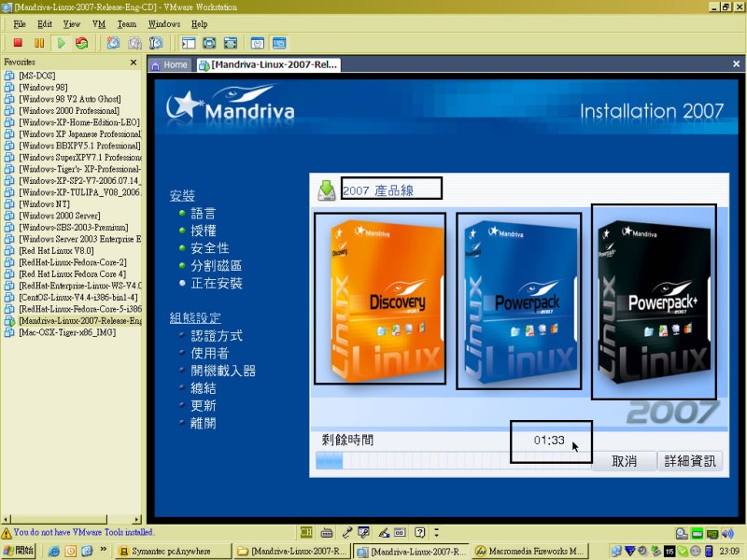Select [Windows 2000 Professional] in Favorites
The width and height of the screenshot is (747, 560).
coord(69,110)
